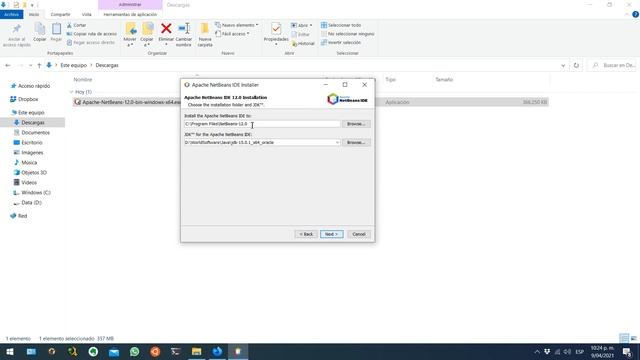Open File Explorer taskbar icon
This screenshot has height=360, width=640.
coord(196,351)
